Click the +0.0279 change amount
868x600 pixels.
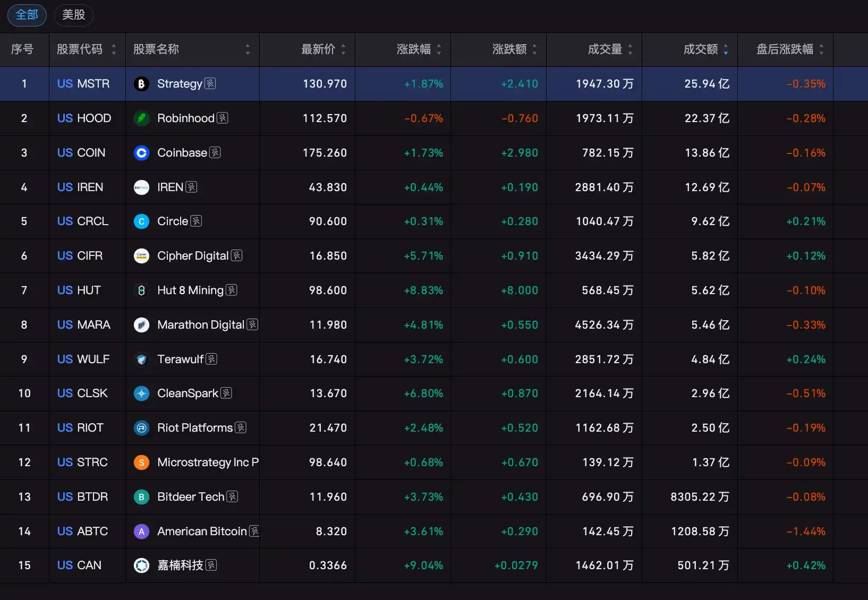pyautogui.click(x=516, y=565)
